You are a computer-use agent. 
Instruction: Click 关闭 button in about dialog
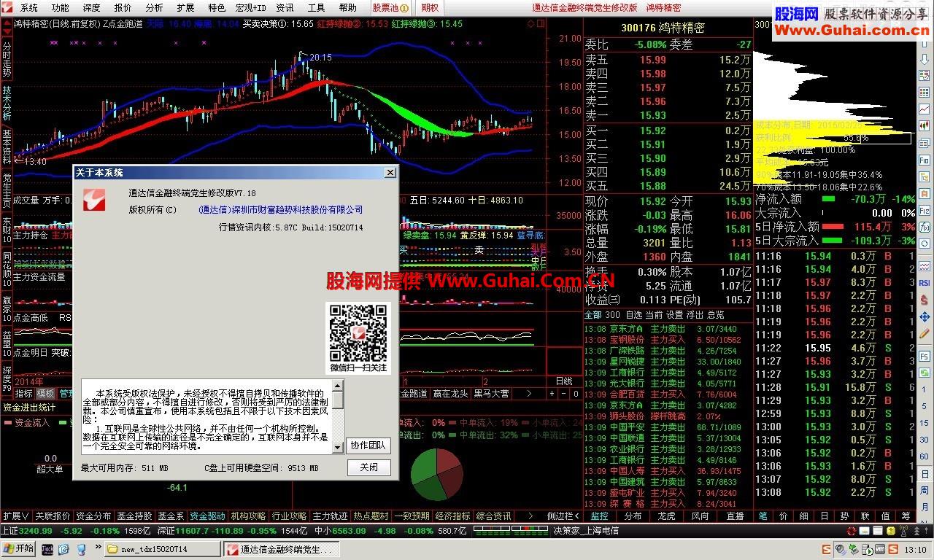(x=368, y=467)
